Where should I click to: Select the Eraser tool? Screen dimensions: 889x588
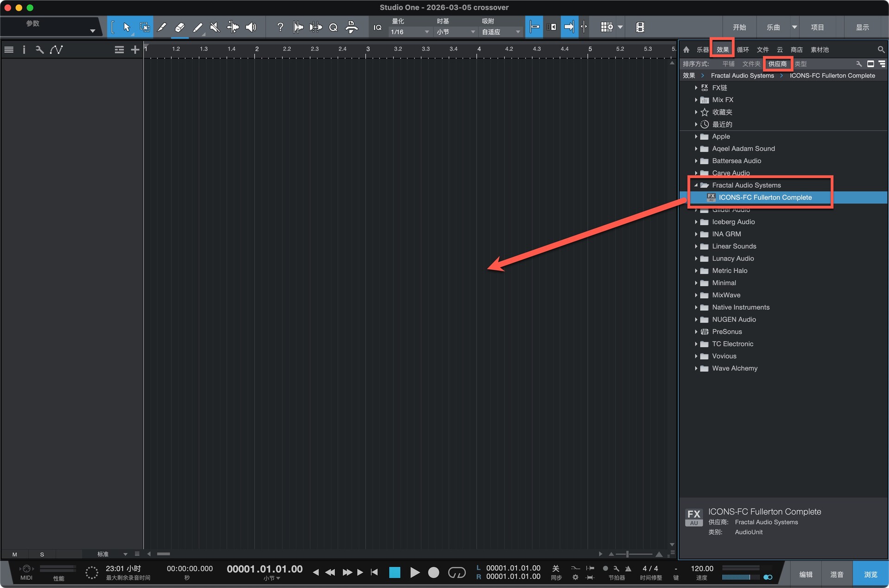(x=180, y=27)
